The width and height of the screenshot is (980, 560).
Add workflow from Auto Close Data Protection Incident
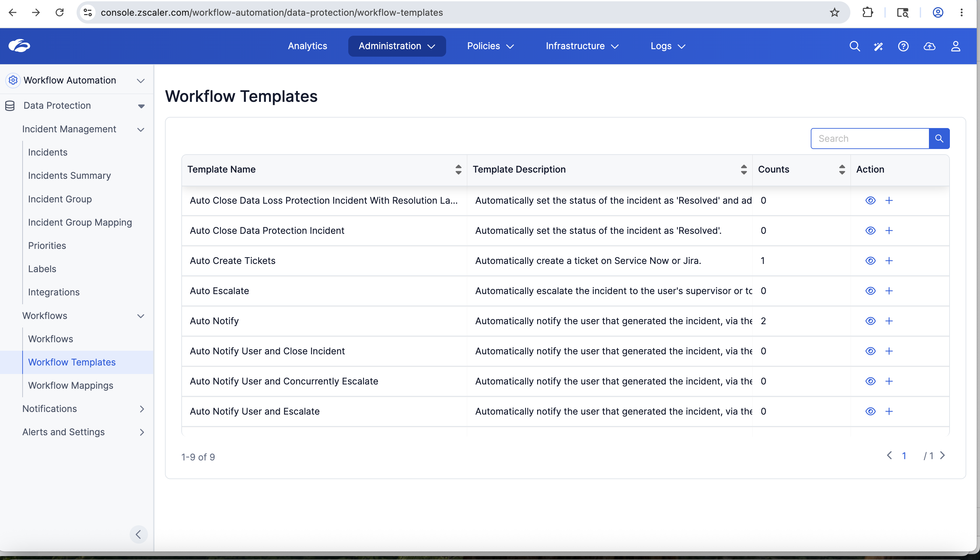[x=889, y=230]
